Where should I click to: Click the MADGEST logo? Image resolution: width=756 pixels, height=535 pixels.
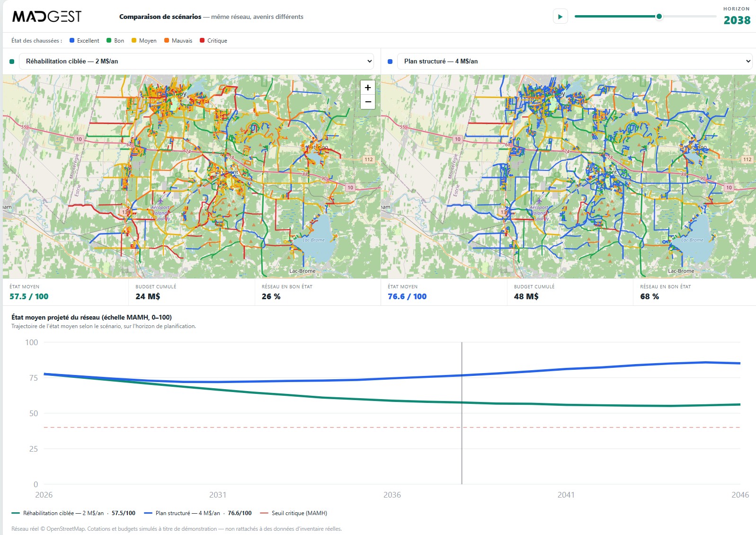point(47,17)
